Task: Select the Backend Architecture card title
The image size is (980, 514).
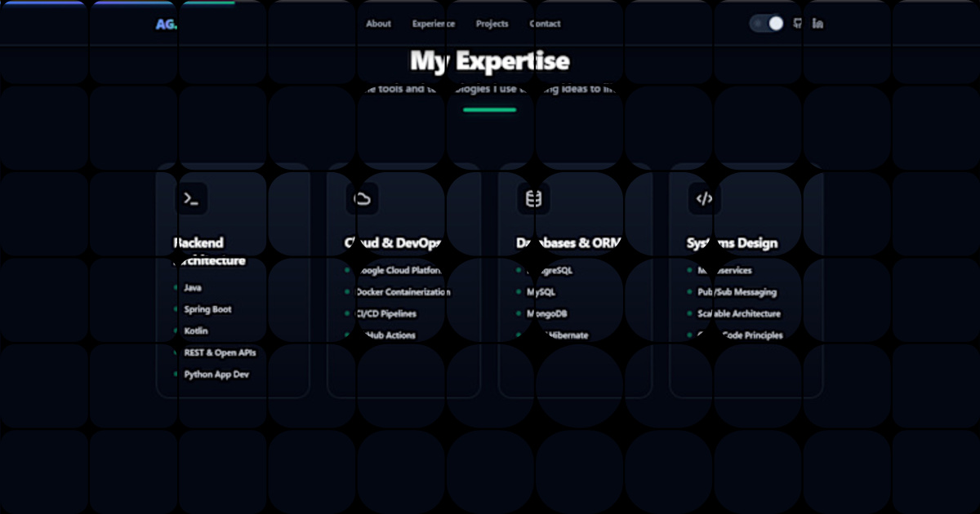Action: click(x=210, y=252)
